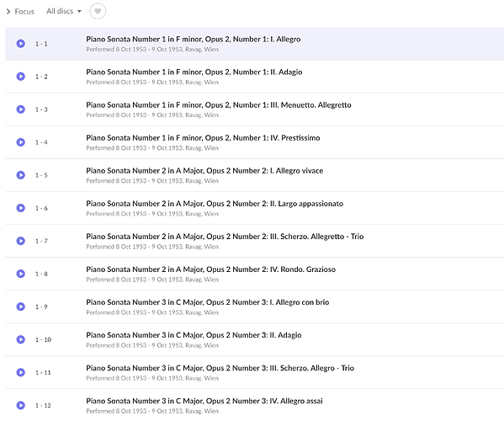Play track 1-2 Adagio
The image size is (504, 421).
pyautogui.click(x=20, y=77)
